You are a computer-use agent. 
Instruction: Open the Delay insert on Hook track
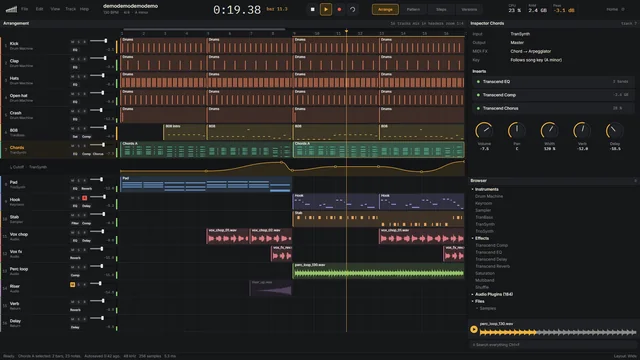(x=86, y=206)
